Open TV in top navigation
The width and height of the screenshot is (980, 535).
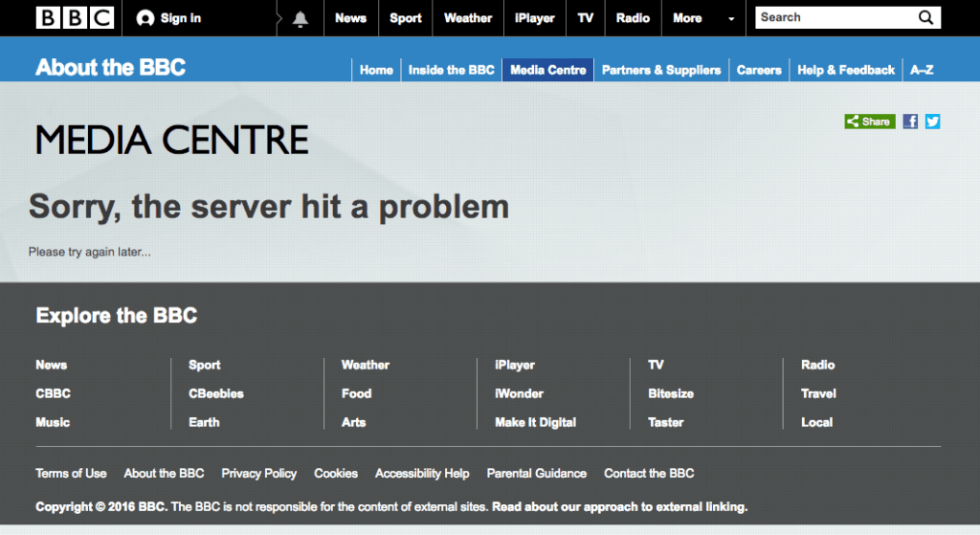586,18
